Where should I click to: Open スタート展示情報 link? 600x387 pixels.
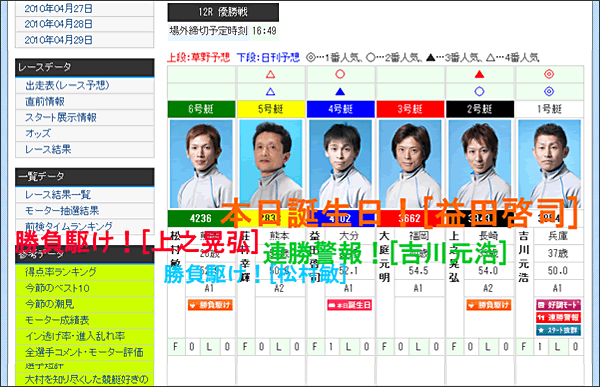click(61, 118)
